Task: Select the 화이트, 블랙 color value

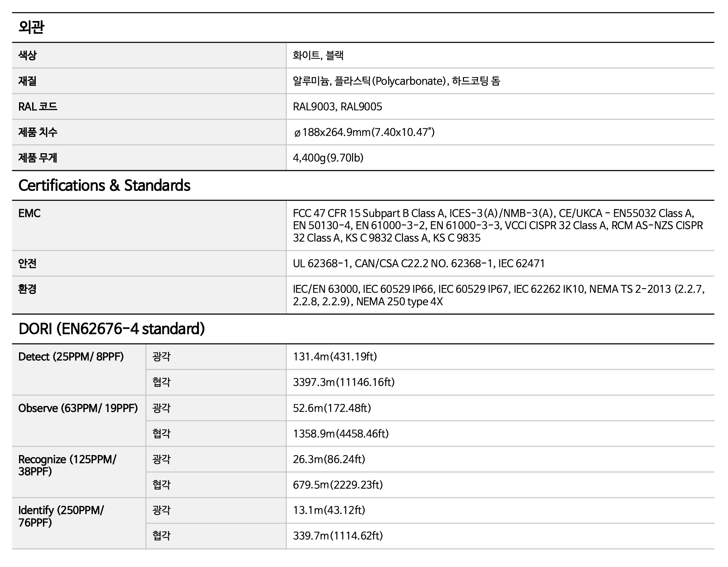Action: coord(318,55)
